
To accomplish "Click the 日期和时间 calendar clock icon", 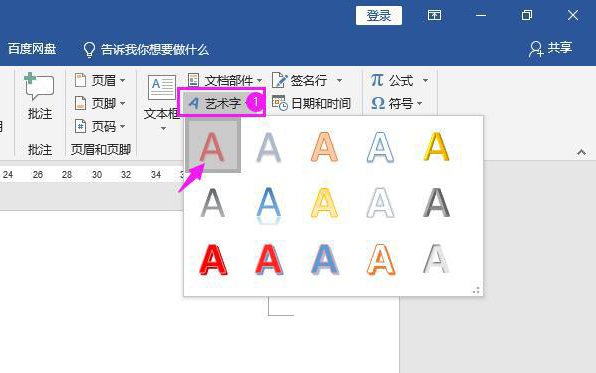I will click(x=280, y=103).
